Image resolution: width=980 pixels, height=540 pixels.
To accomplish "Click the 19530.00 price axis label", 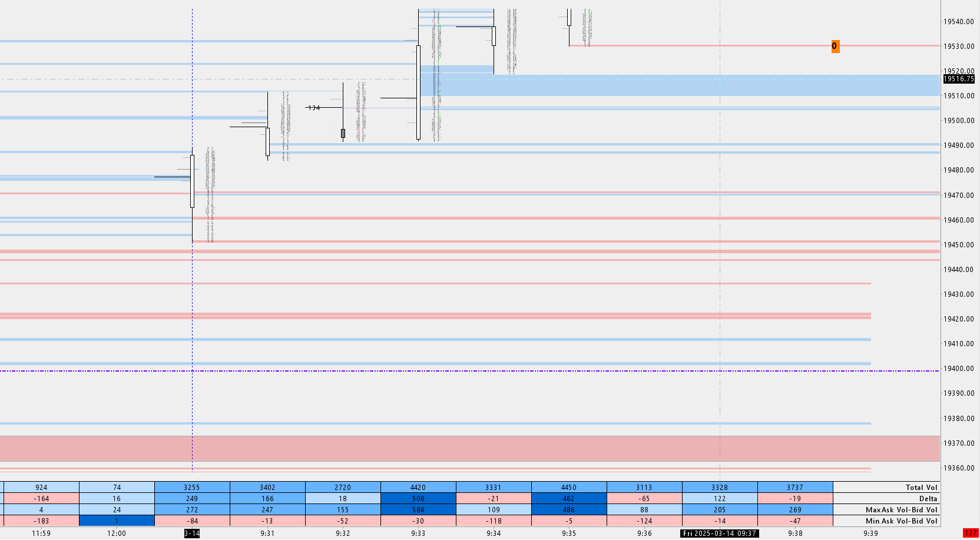I will (959, 47).
